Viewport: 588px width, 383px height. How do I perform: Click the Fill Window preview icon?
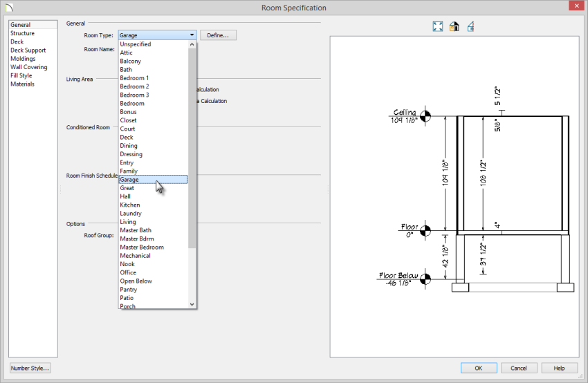438,26
